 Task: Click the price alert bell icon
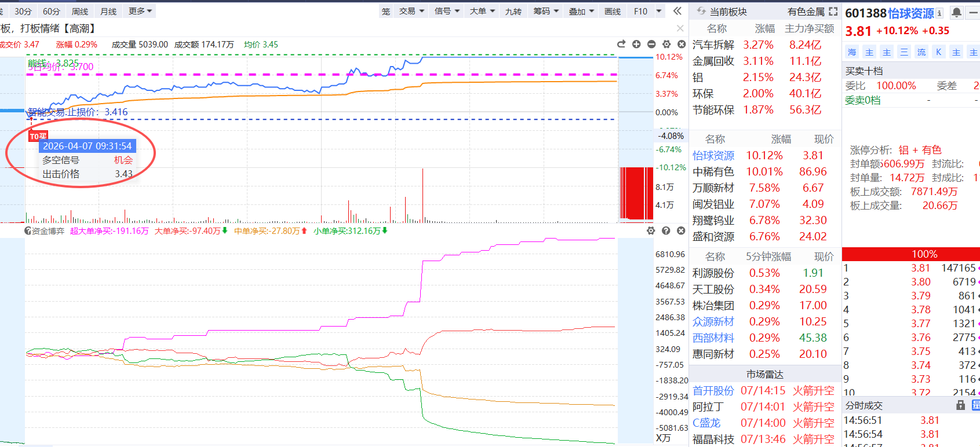(956, 12)
